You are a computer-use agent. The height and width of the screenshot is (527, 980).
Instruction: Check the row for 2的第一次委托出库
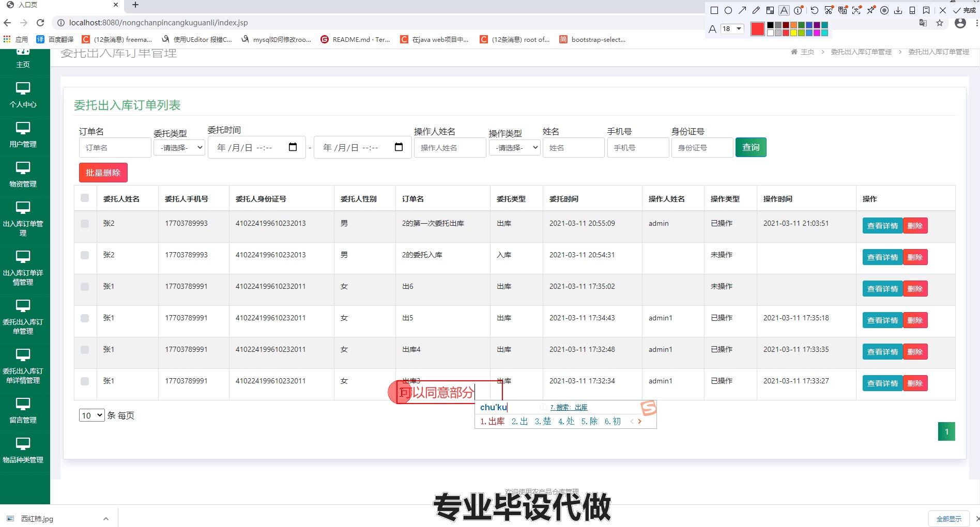click(x=85, y=224)
